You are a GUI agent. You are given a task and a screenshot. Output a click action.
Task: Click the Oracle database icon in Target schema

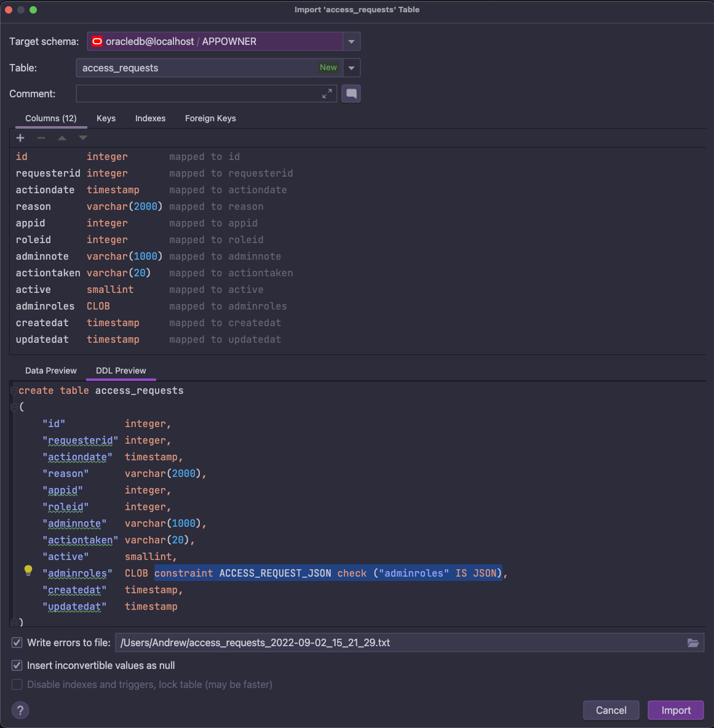[97, 41]
